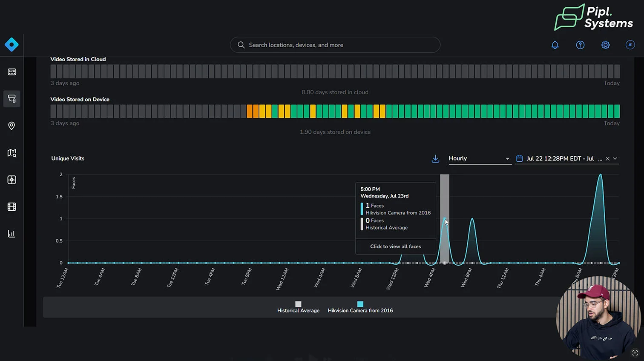
Task: Open the dashboard grid icon in sidebar
Action: tap(12, 72)
